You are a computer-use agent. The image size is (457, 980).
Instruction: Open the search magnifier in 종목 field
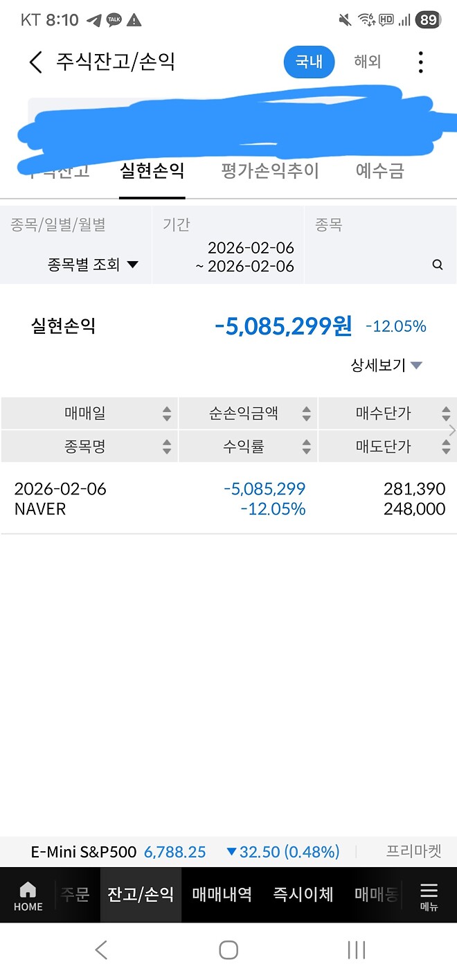pos(437,265)
